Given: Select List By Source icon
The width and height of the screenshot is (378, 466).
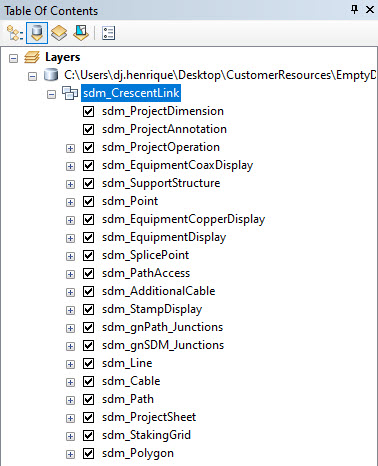Looking at the screenshot, I should (37, 33).
